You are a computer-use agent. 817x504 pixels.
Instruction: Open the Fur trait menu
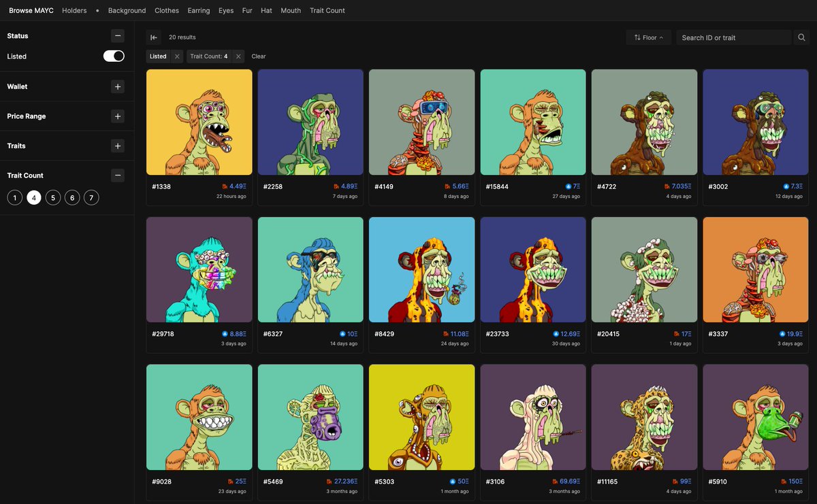[247, 10]
